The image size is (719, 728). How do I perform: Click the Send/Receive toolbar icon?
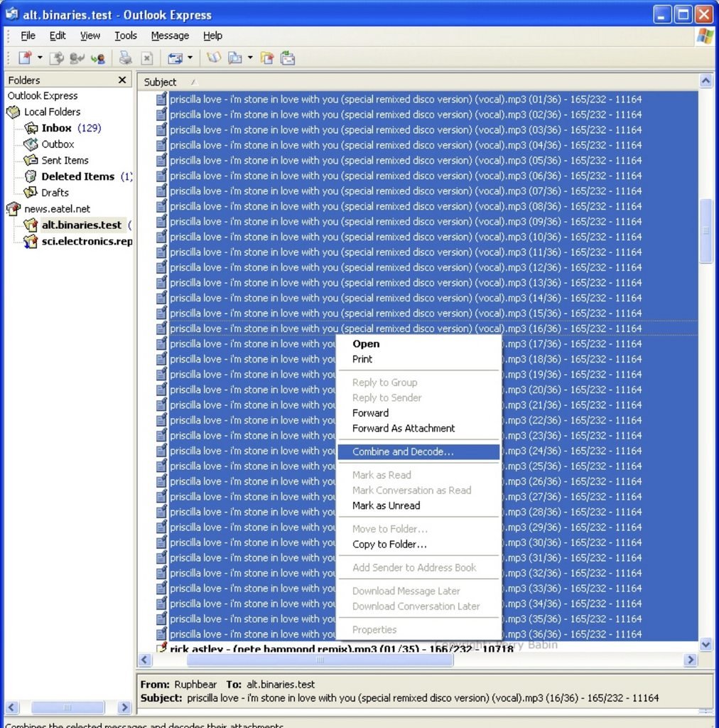click(x=175, y=58)
